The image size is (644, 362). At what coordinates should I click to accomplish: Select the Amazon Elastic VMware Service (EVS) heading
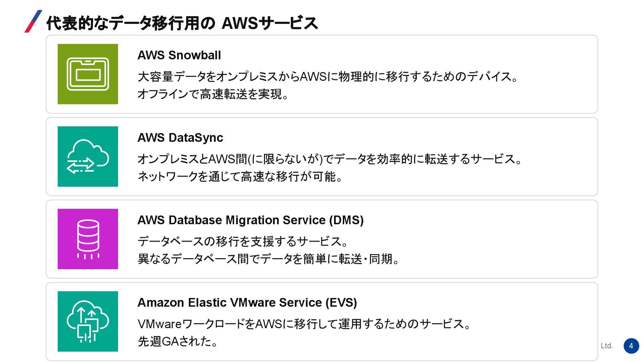coord(247,303)
